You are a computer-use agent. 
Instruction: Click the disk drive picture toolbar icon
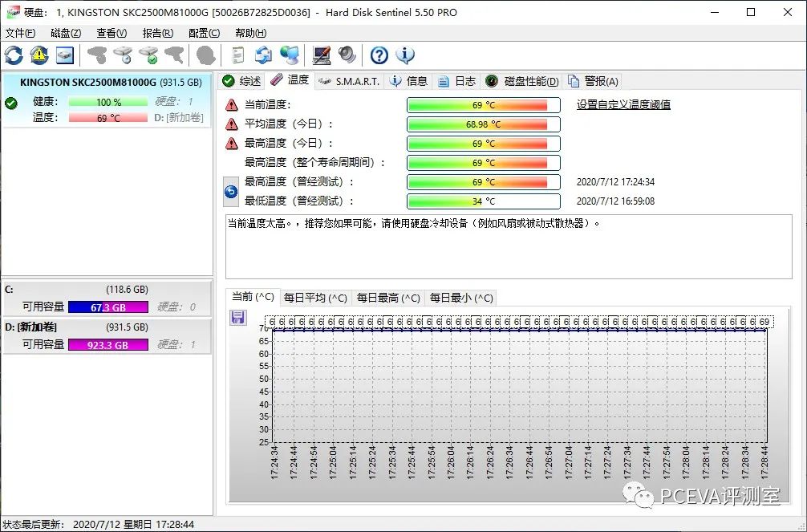65,55
